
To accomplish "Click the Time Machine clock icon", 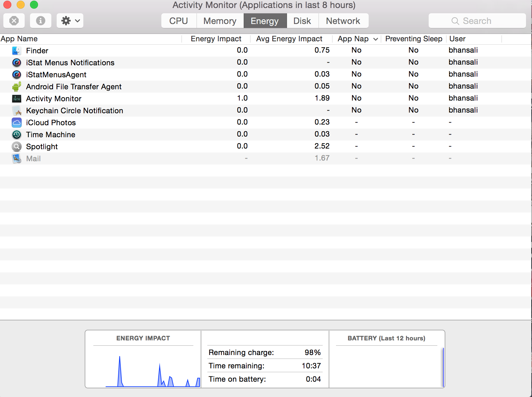I will point(17,135).
